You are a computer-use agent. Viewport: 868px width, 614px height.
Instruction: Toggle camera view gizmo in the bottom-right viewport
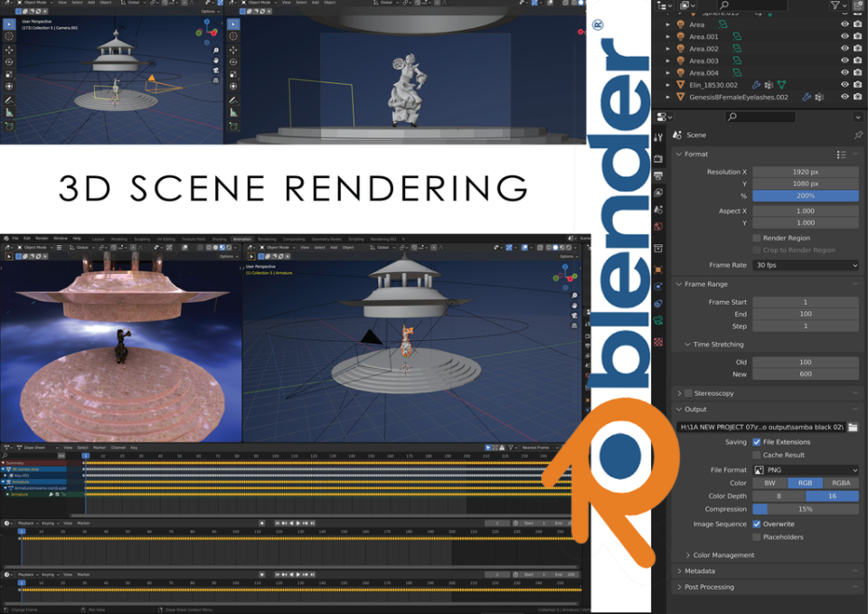point(574,316)
